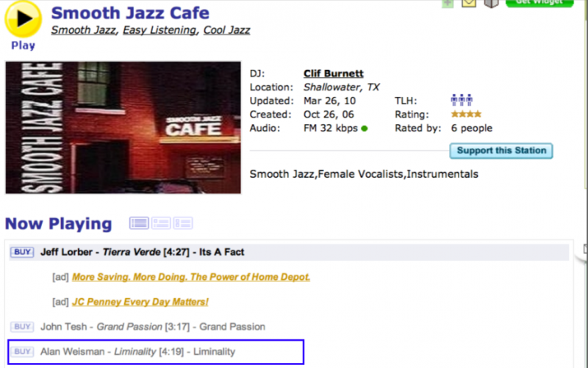Click BUY next to John Tesh track
Image resolution: width=588 pixels, height=368 pixels.
[x=22, y=326]
